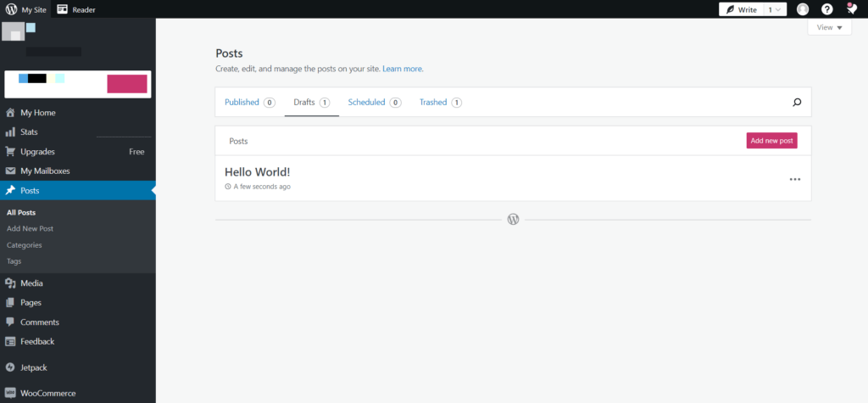Follow the Learn more link

(x=403, y=70)
